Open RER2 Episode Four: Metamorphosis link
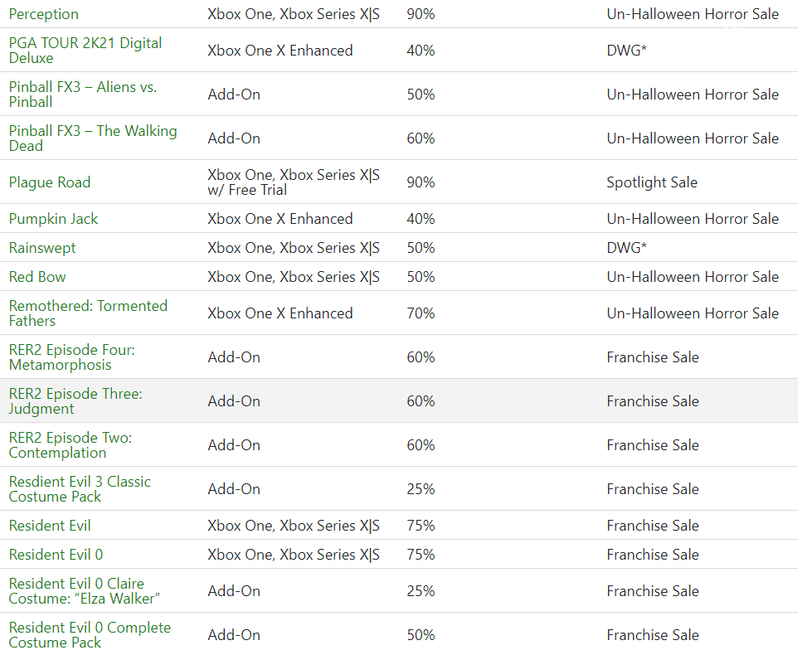The width and height of the screenshot is (812, 655). pos(71,357)
